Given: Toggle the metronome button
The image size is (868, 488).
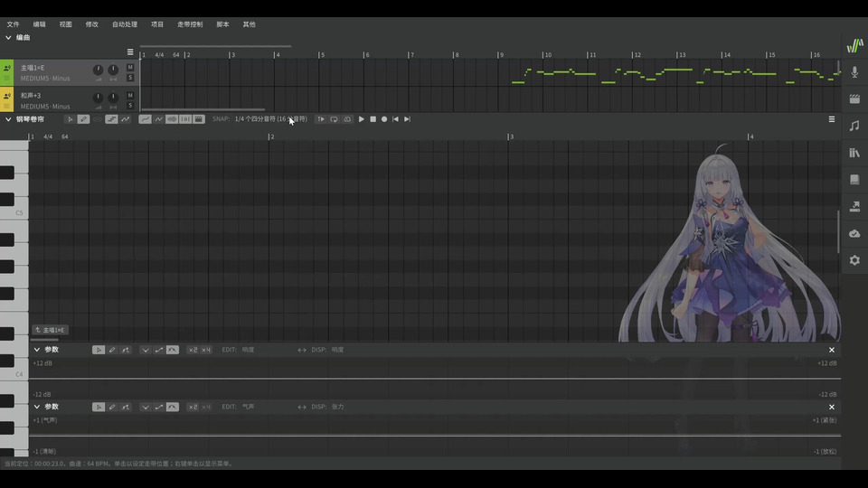Looking at the screenshot, I should tap(347, 119).
